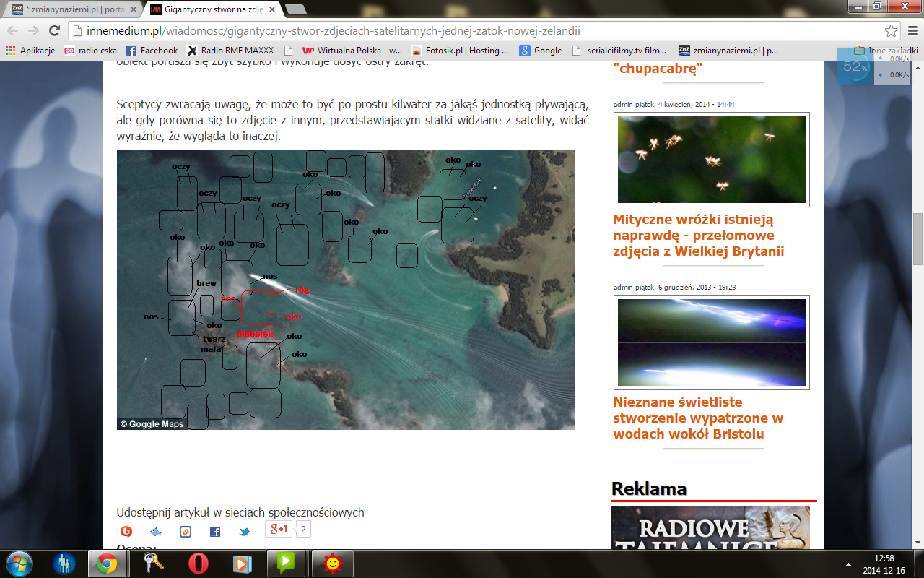The height and width of the screenshot is (578, 924).
Task: Click the Reklama section heading
Action: click(649, 489)
